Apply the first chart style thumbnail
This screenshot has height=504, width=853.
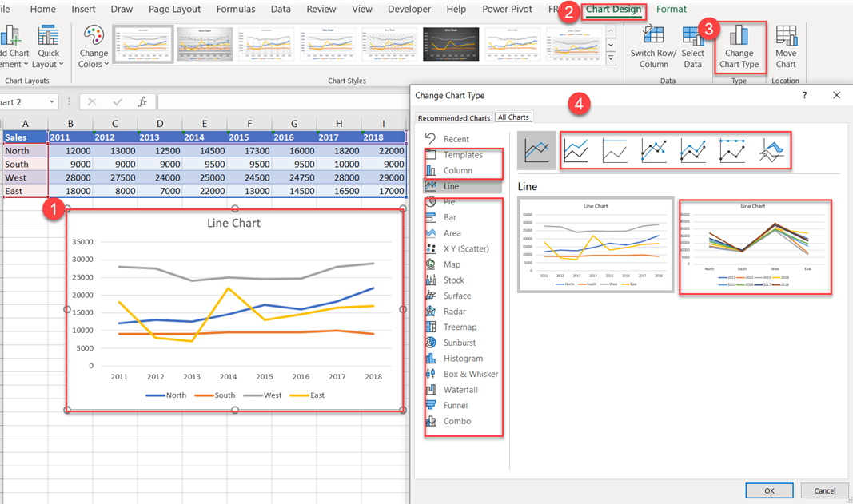point(143,44)
